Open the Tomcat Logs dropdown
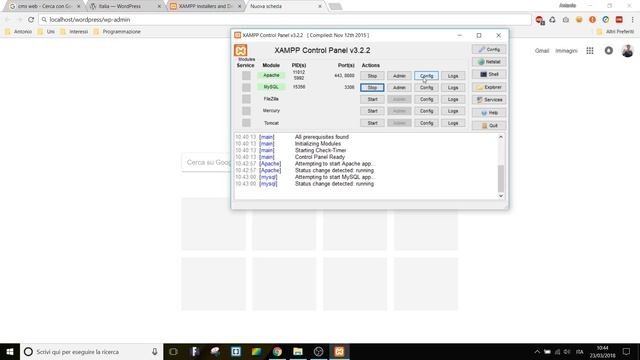Screen dimensions: 640x360 click(453, 123)
